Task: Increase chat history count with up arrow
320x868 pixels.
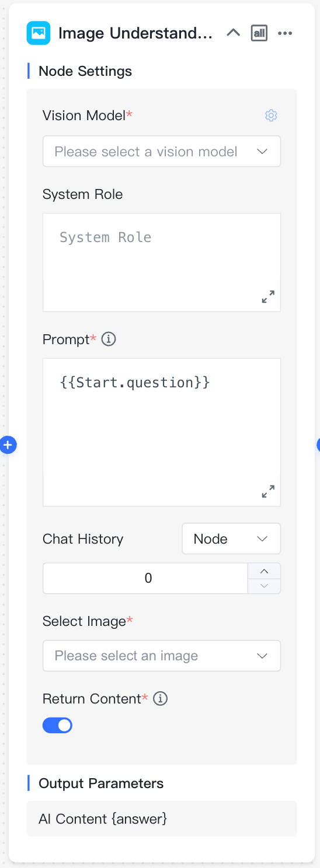Action: pyautogui.click(x=265, y=571)
